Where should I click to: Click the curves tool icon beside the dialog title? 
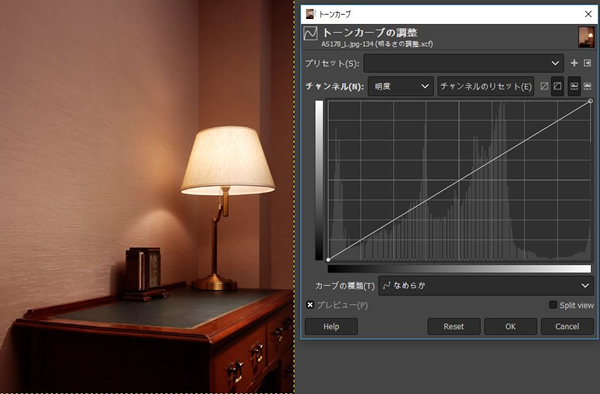[x=310, y=34]
